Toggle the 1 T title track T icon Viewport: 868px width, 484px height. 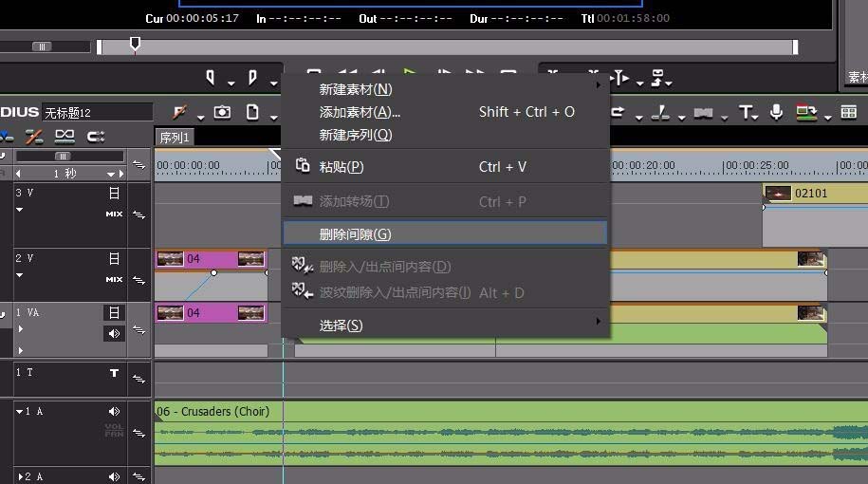tap(114, 373)
